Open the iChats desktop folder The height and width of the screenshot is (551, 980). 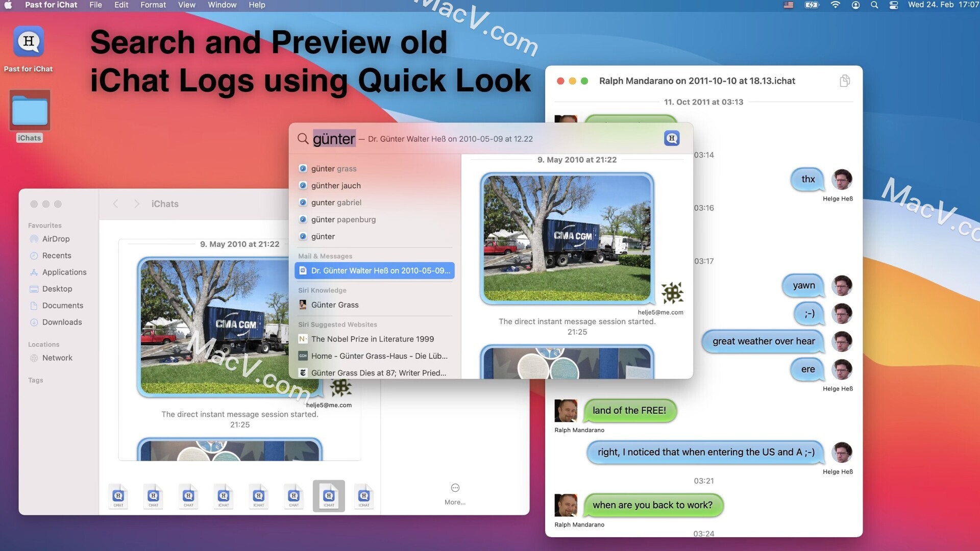point(30,111)
